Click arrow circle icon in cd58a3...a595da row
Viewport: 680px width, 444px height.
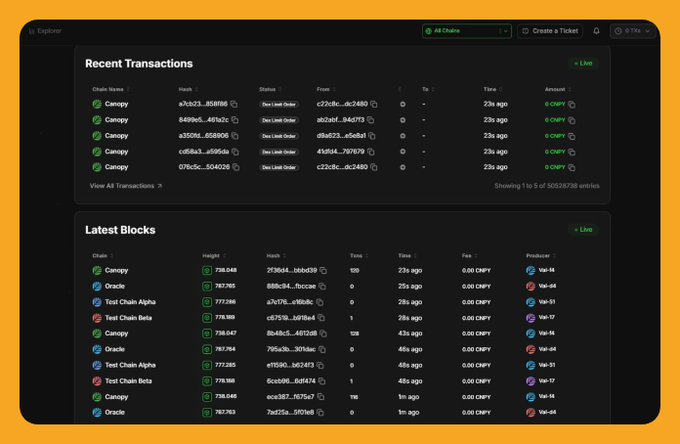pyautogui.click(x=402, y=152)
